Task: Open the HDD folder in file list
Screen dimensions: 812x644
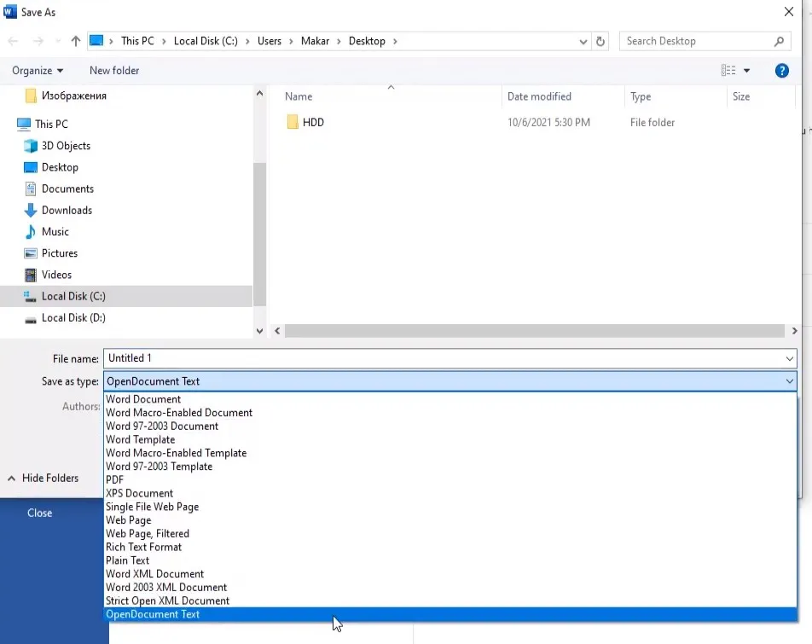Action: coord(312,122)
